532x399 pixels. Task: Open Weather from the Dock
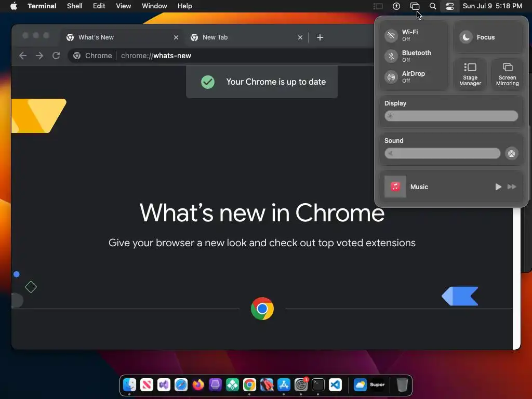[360, 385]
